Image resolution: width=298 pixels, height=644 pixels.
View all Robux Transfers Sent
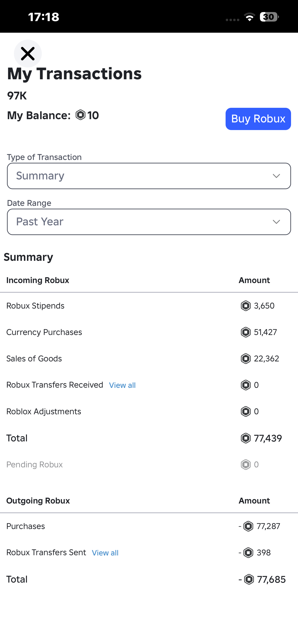[105, 553]
